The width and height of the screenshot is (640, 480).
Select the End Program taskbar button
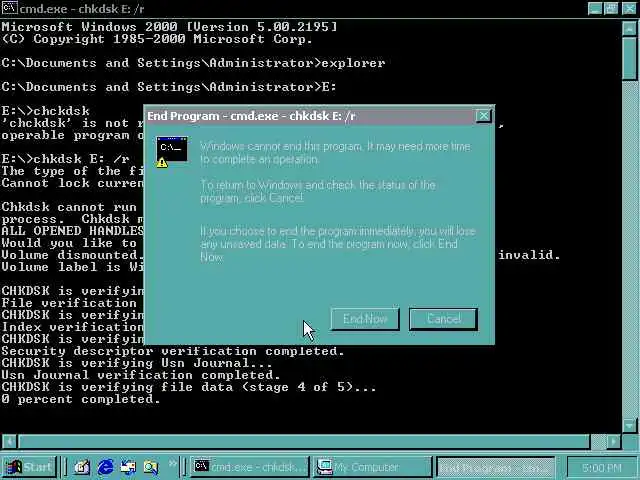(x=496, y=467)
